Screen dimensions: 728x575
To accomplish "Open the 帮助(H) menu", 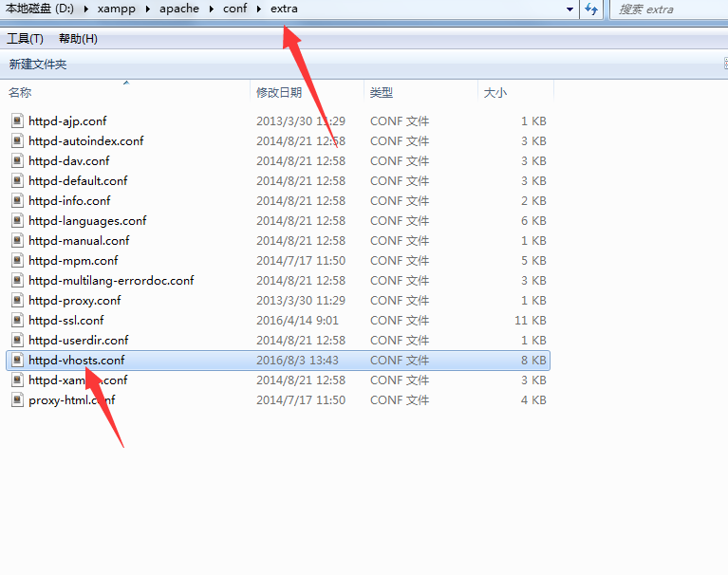I will [x=78, y=39].
